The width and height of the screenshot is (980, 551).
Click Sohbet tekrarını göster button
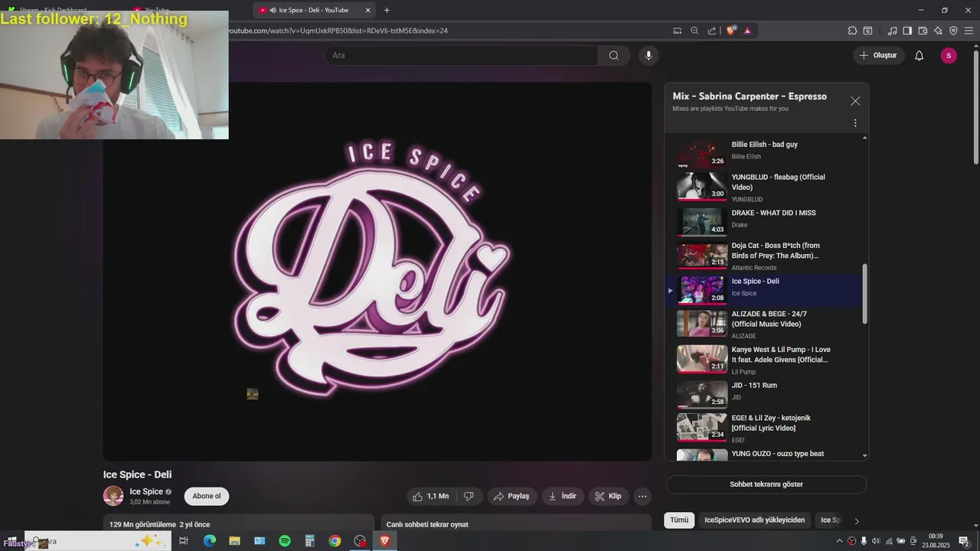[766, 484]
